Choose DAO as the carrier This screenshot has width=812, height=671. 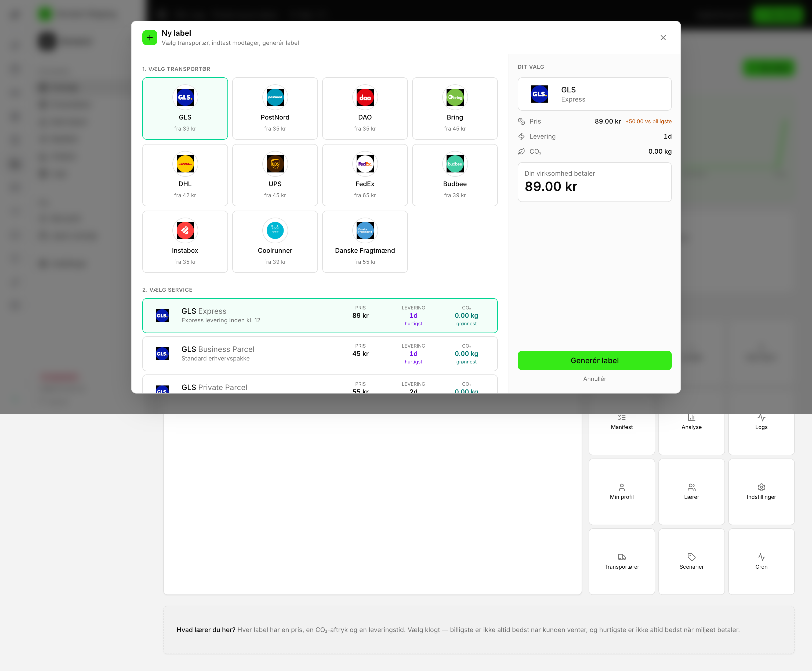[365, 108]
